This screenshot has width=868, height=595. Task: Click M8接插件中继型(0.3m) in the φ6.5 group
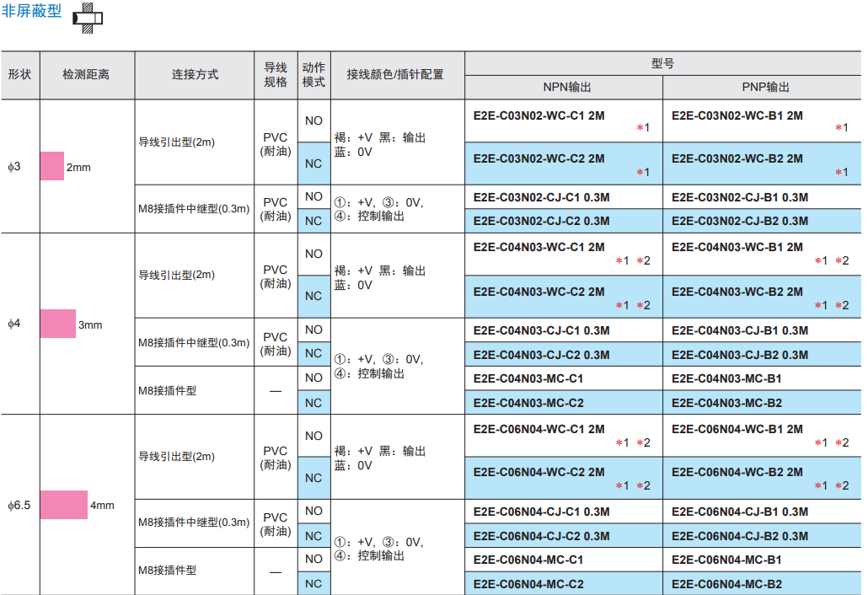(x=194, y=522)
